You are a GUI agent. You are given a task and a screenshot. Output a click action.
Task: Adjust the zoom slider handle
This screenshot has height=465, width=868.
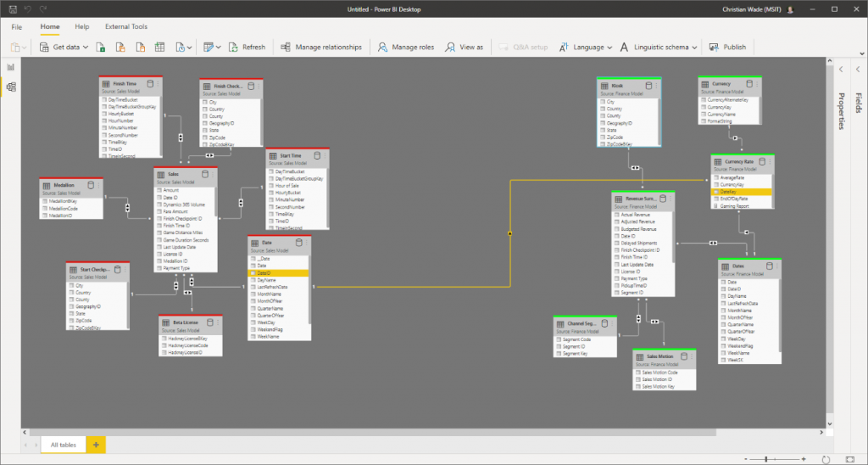pyautogui.click(x=765, y=459)
